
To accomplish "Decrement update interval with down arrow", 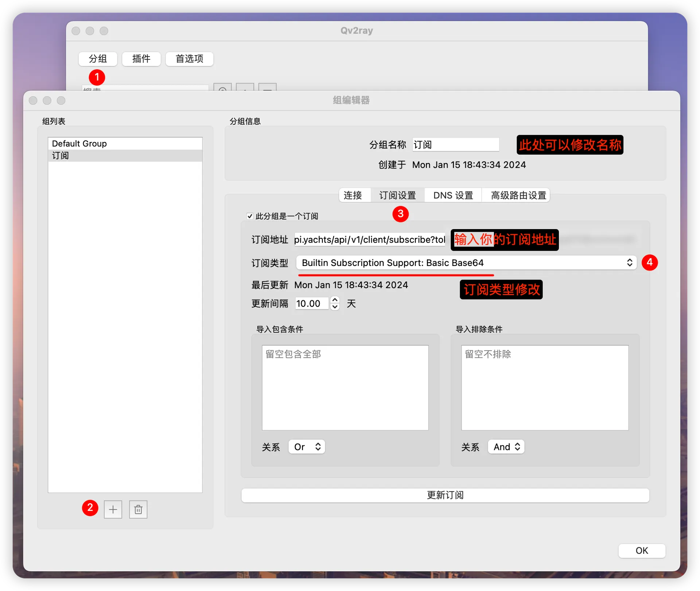I will pos(334,307).
